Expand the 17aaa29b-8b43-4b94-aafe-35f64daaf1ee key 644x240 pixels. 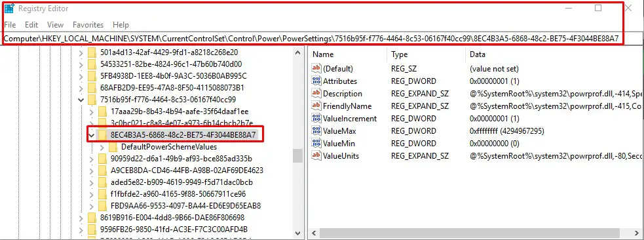pos(92,111)
